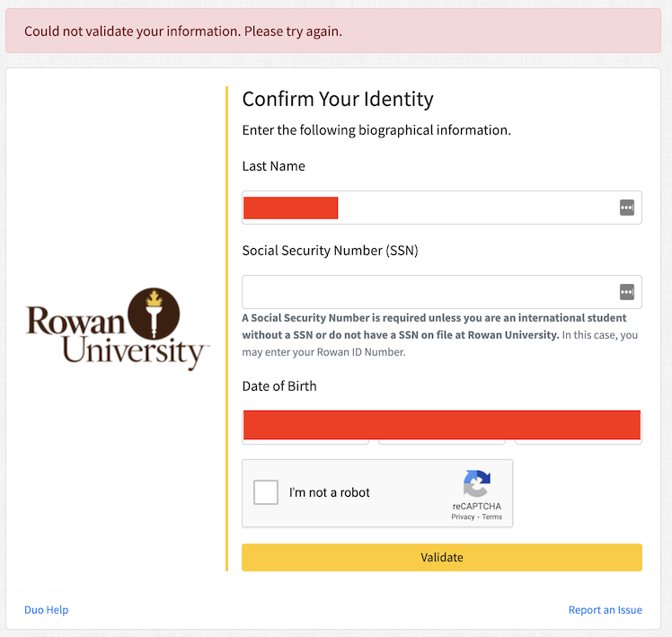The width and height of the screenshot is (672, 637).
Task: Click the Date of Birth label
Action: 279,386
